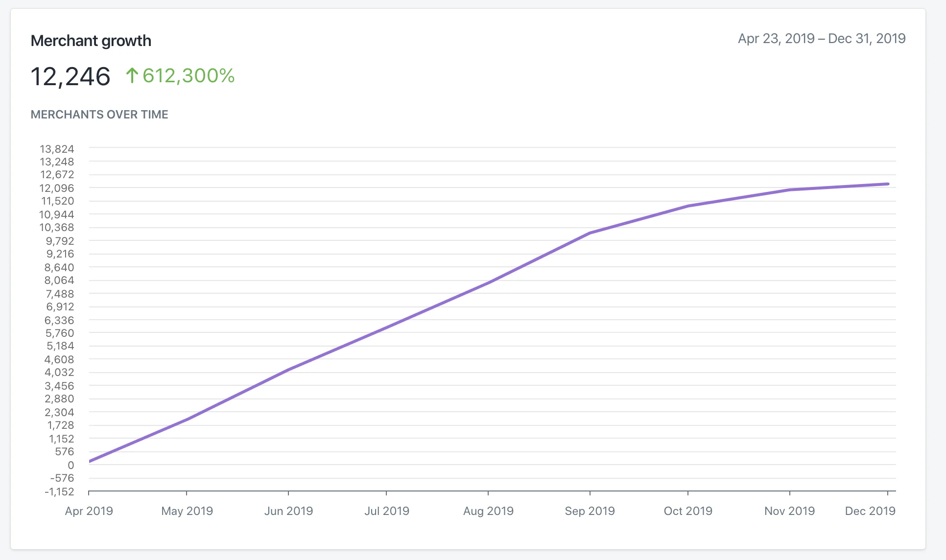The image size is (946, 560).
Task: Click the May 2019 x-axis label
Action: 187,511
